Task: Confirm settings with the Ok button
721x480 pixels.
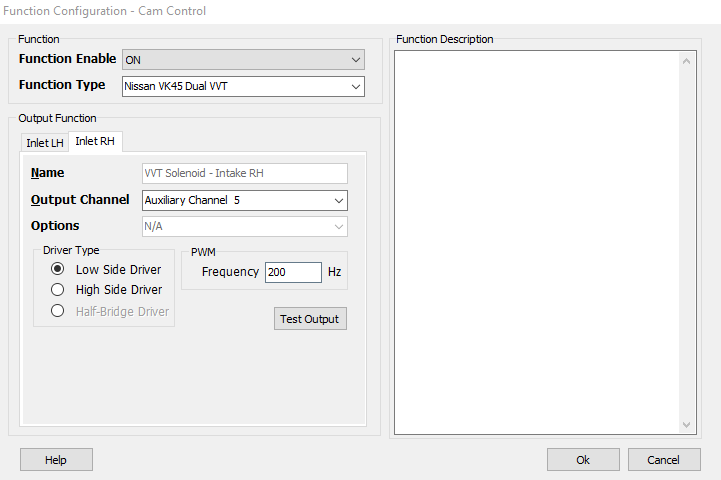Action: click(x=583, y=459)
